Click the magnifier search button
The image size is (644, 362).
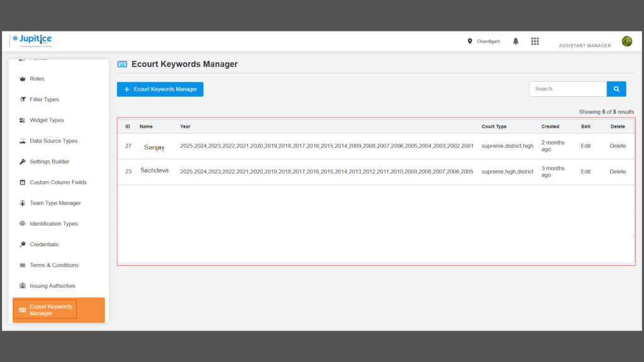pos(616,89)
